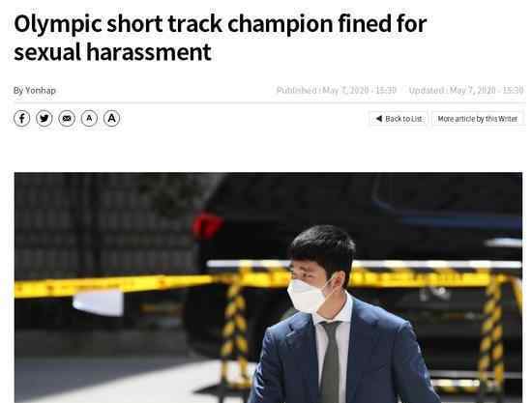Click the word Olympic in the headline
The image size is (532, 403).
click(58, 25)
